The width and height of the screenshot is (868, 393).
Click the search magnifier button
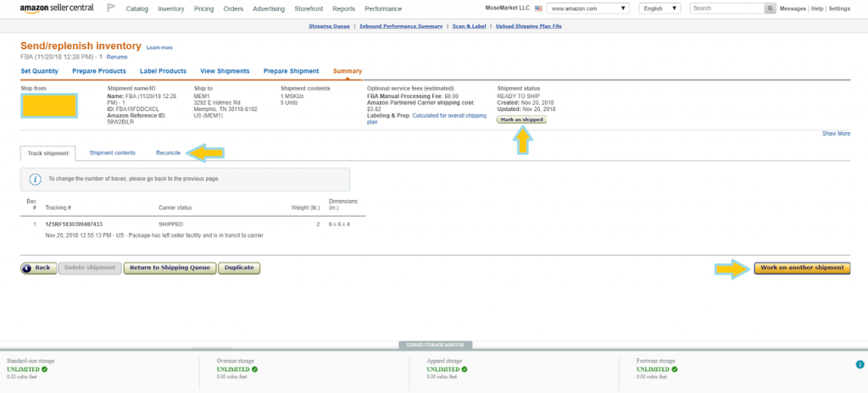[x=770, y=8]
